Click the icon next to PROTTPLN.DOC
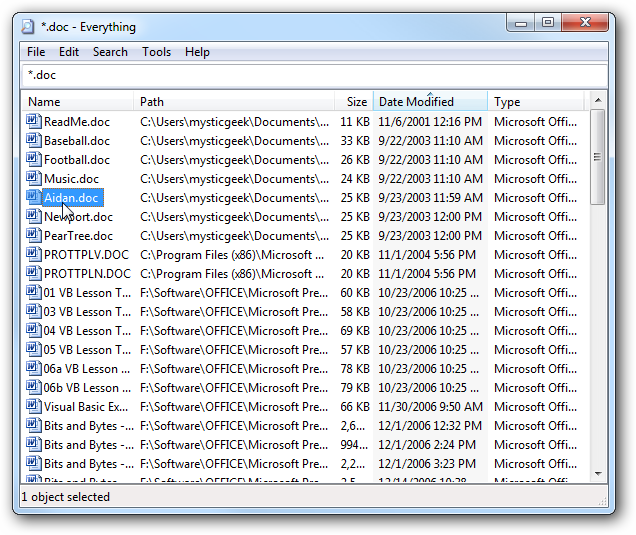This screenshot has width=636, height=535. click(x=34, y=274)
